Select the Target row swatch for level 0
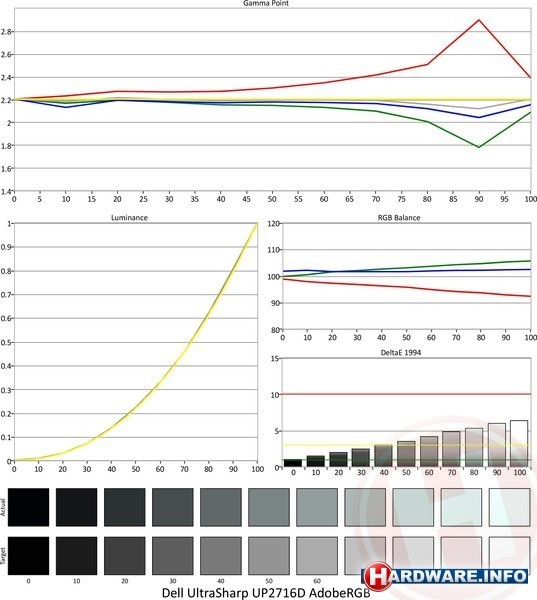 click(x=28, y=556)
